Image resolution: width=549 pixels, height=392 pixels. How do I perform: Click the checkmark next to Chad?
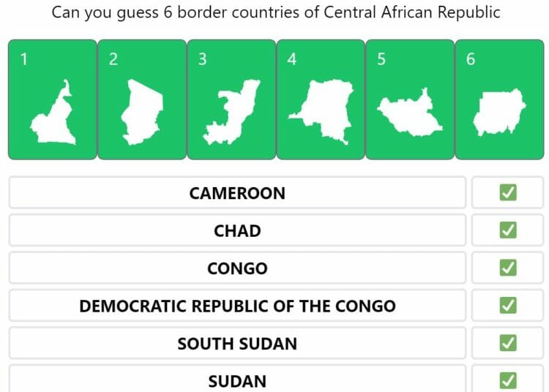[x=508, y=230]
